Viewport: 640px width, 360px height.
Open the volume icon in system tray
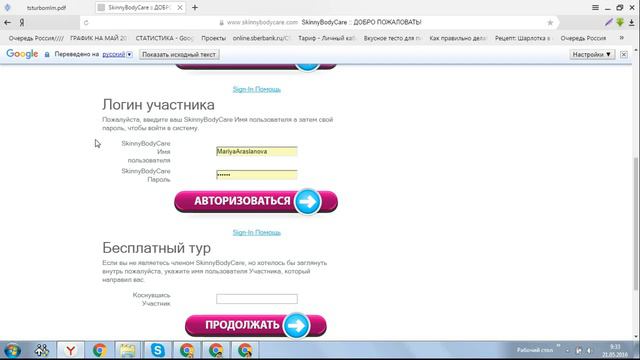pyautogui.click(x=589, y=350)
